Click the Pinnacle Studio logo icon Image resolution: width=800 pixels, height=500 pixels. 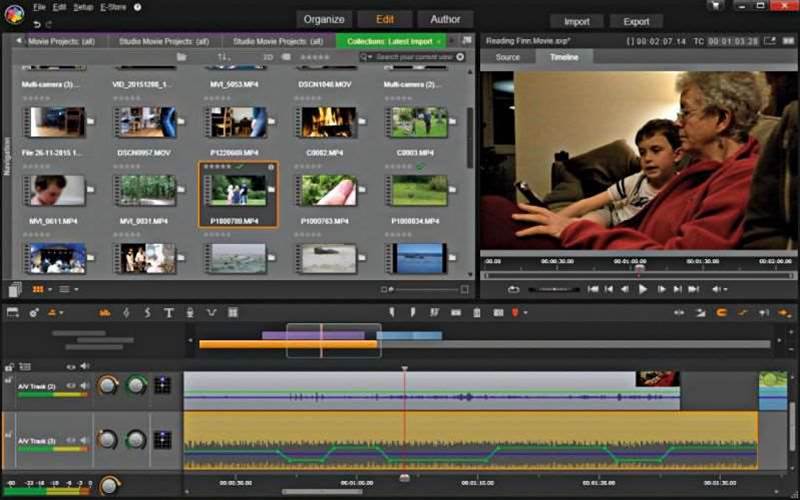(x=14, y=14)
